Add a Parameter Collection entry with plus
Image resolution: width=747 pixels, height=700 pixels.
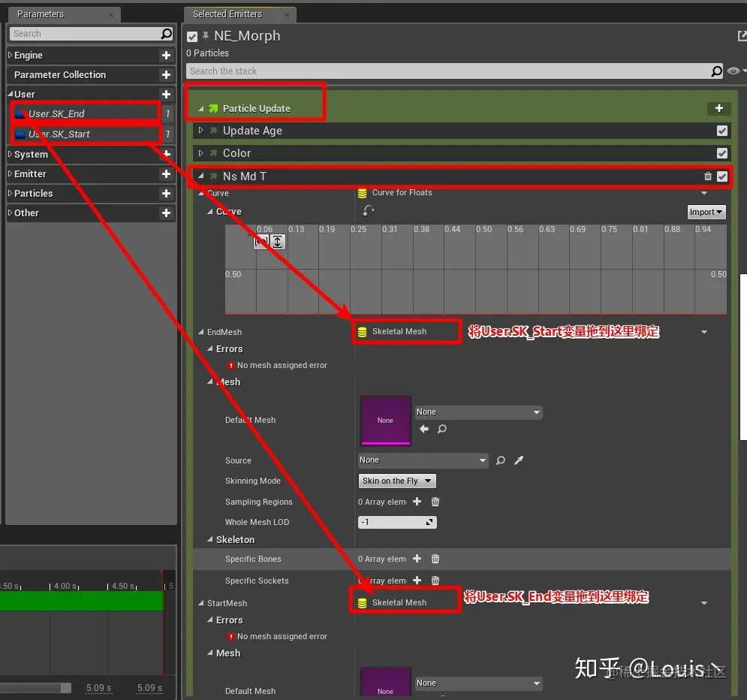pyautogui.click(x=166, y=75)
